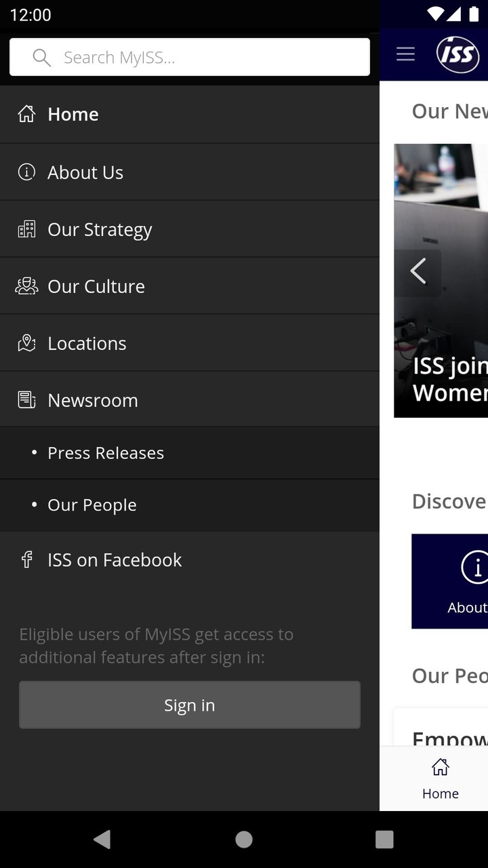Tap the ISS logo in header
The width and height of the screenshot is (488, 868).
click(x=457, y=54)
